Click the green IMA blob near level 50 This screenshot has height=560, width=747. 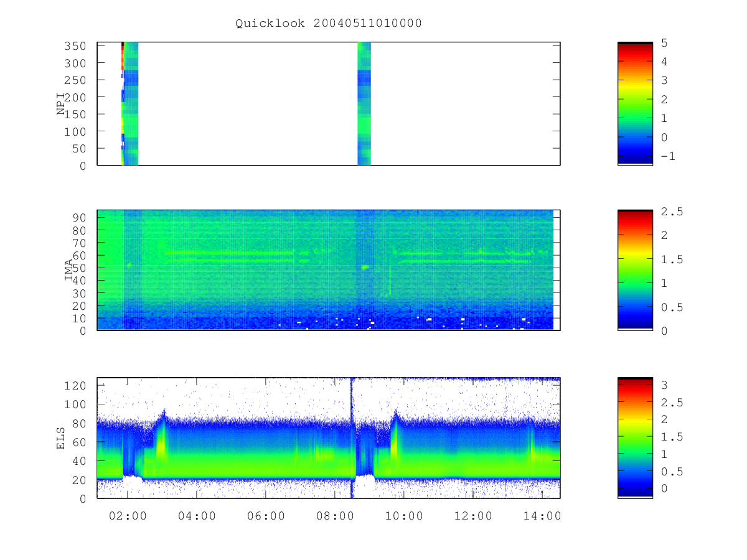[x=365, y=268]
